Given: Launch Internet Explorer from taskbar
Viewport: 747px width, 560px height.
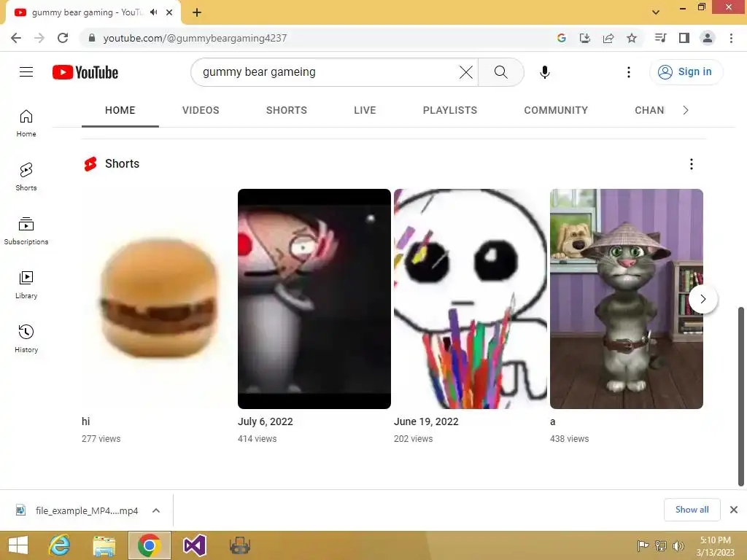Looking at the screenshot, I should point(59,545).
